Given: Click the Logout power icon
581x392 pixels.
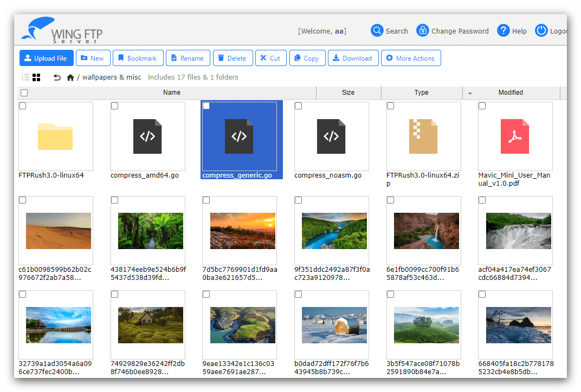Looking at the screenshot, I should [541, 30].
